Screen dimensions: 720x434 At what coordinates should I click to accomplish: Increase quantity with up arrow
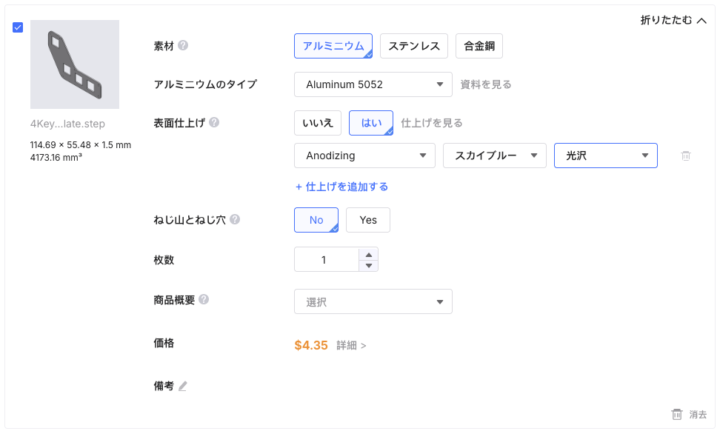[369, 254]
